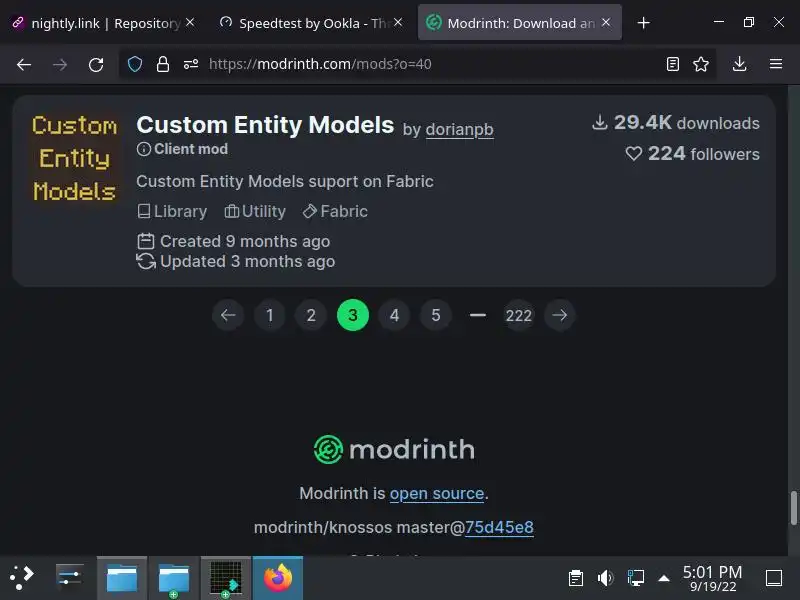Open author dorianpb's profile
800x600 pixels.
point(459,130)
